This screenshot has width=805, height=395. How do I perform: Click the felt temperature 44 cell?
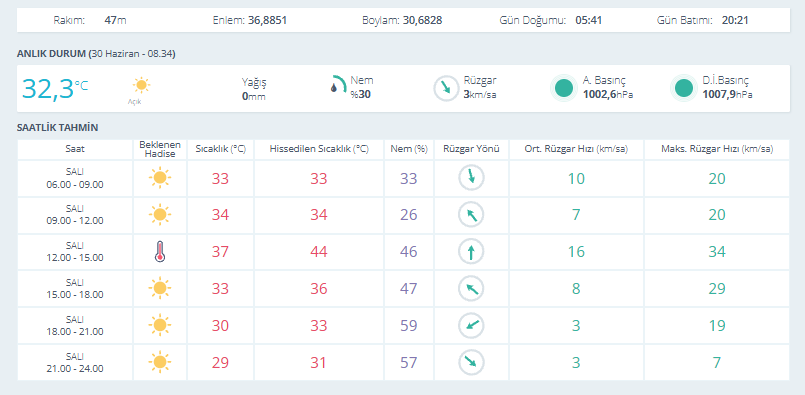point(319,252)
